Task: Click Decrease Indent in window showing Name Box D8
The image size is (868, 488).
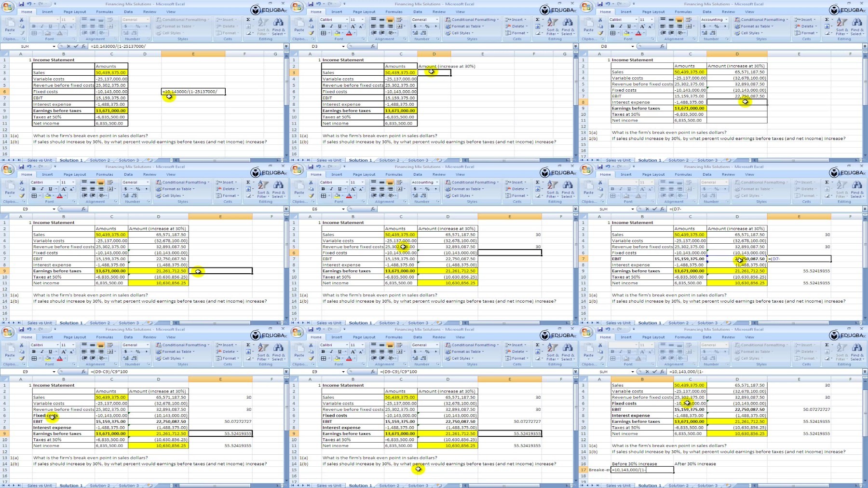Action: coord(663,33)
